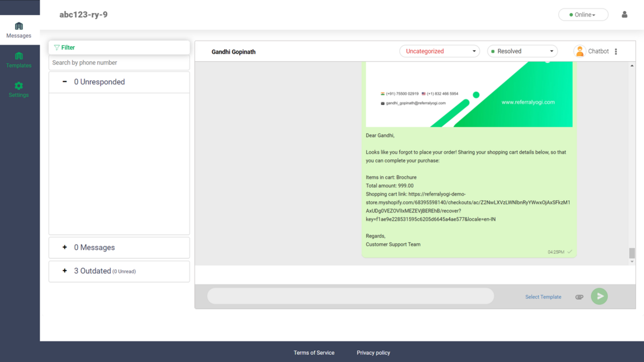Expand the 0 Messages section
This screenshot has height=362, width=644.
coord(64,247)
